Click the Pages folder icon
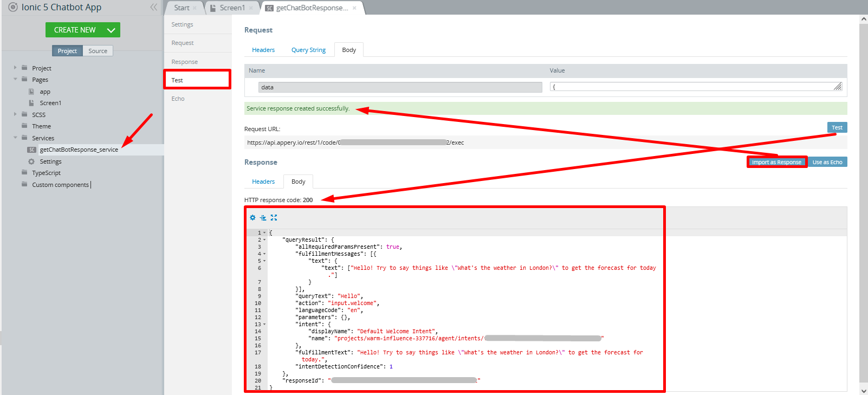 pos(24,79)
